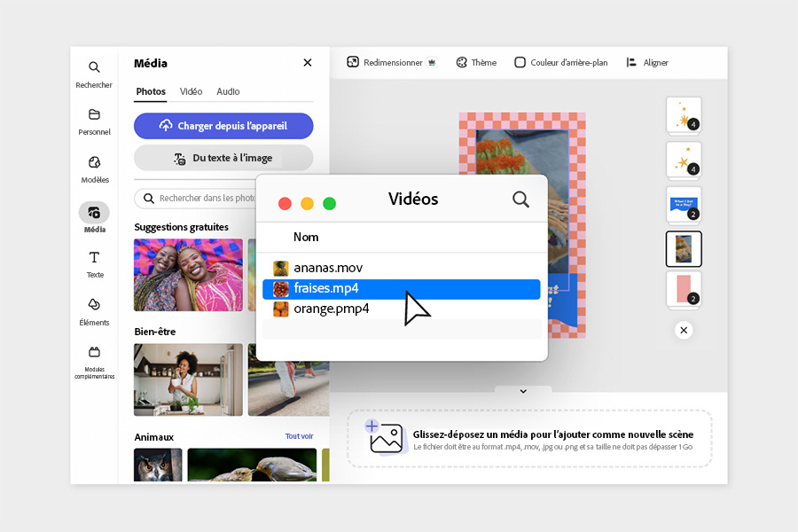This screenshot has height=532, width=798.
Task: Click the search icon in Vidéos dialog
Action: (520, 199)
